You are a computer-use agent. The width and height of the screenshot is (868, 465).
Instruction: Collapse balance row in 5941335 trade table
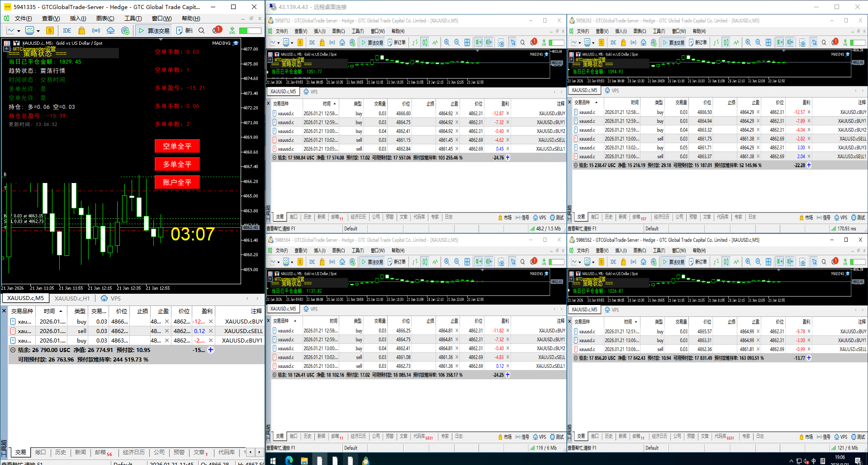coord(13,350)
